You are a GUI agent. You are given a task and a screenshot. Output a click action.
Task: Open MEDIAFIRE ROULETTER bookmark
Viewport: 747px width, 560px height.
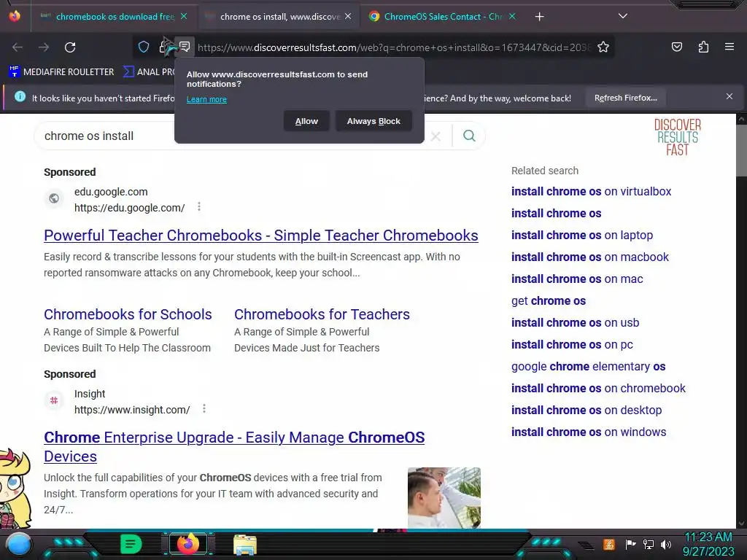(x=61, y=72)
